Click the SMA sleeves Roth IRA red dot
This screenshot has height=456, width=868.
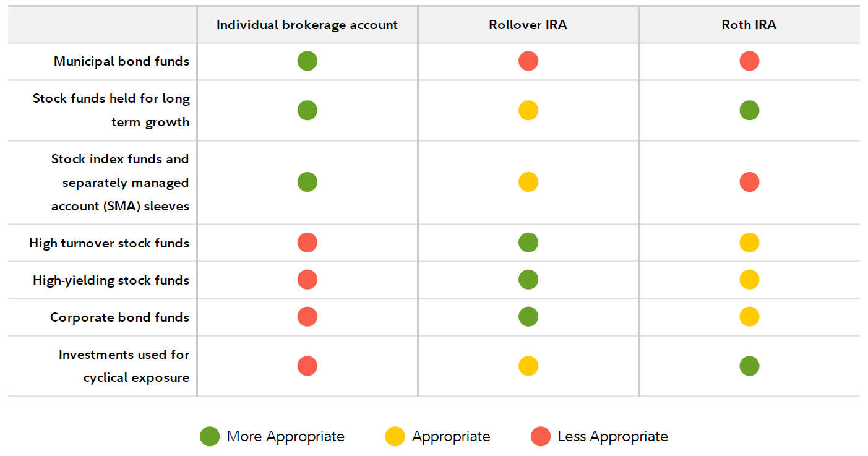(x=749, y=182)
